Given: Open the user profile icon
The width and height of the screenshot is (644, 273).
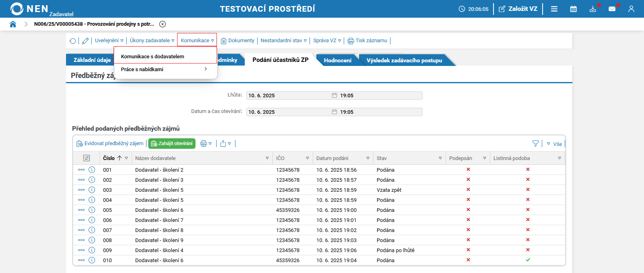Looking at the screenshot, I should coord(631,9).
